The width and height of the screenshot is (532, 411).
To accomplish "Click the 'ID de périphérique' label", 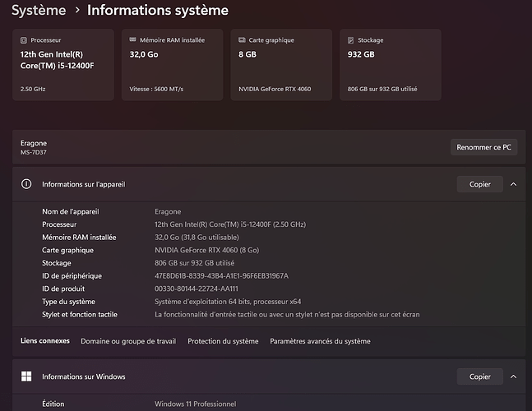I will click(72, 276).
